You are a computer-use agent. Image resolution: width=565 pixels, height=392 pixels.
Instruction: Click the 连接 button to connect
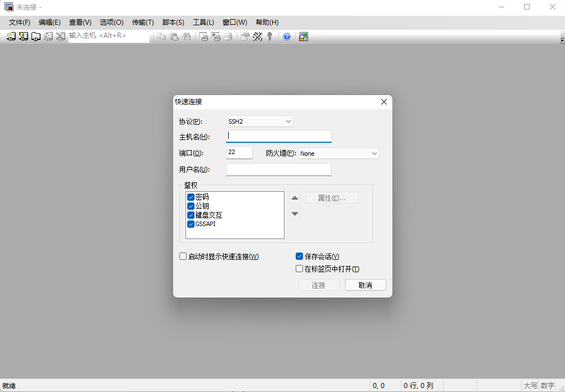point(319,285)
